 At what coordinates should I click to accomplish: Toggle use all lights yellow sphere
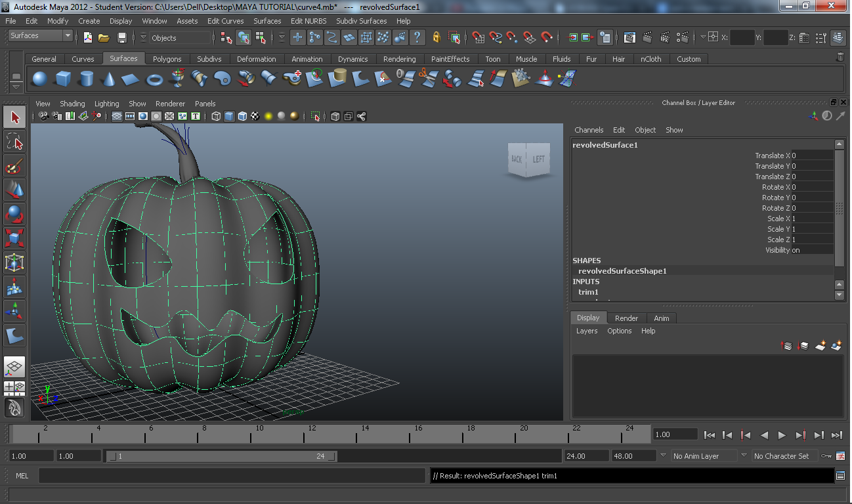coord(268,116)
